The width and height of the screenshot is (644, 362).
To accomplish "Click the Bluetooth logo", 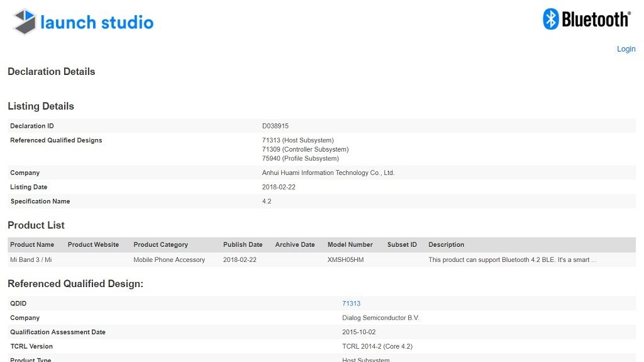I will pyautogui.click(x=587, y=19).
